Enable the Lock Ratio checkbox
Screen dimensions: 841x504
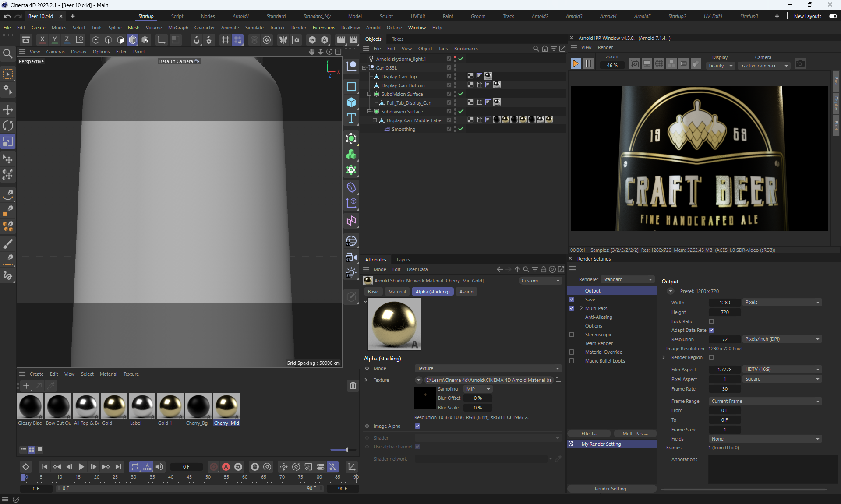point(711,321)
